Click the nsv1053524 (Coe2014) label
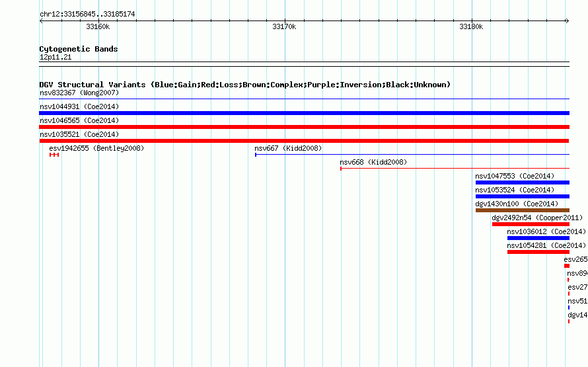The height and width of the screenshot is (367, 588). [x=515, y=190]
